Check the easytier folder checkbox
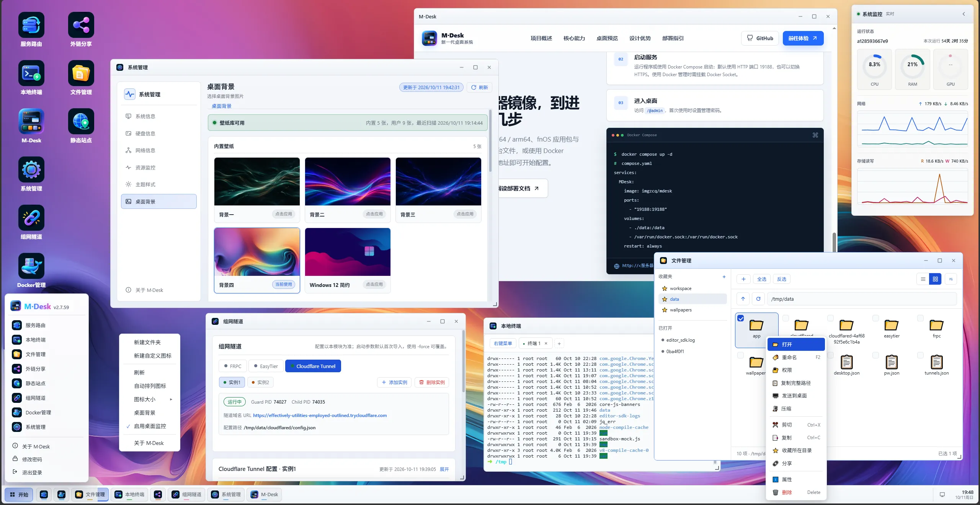Screen dimensions: 980x505 (x=875, y=318)
